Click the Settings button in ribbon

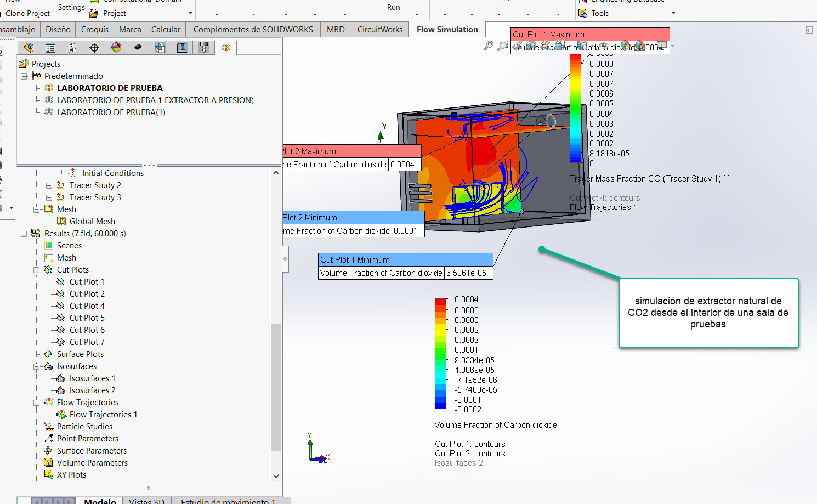coord(71,7)
